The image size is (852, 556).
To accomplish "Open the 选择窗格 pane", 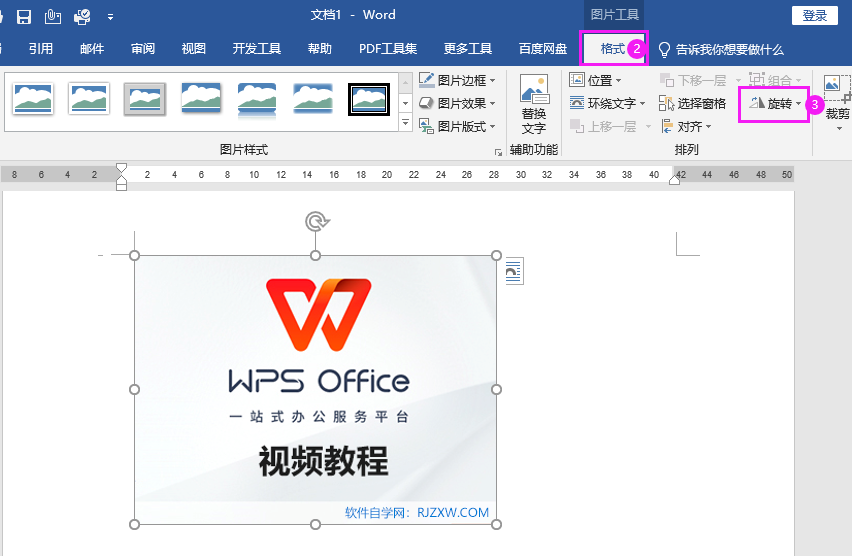I will point(693,103).
